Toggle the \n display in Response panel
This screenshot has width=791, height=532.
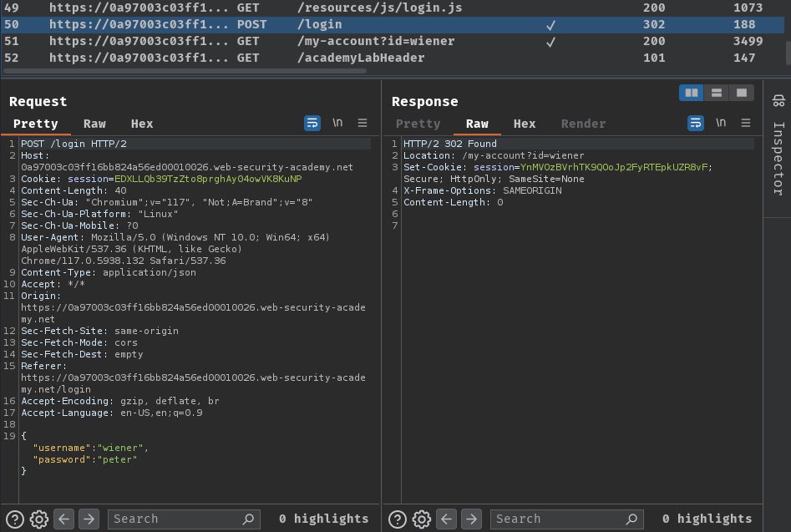[721, 123]
